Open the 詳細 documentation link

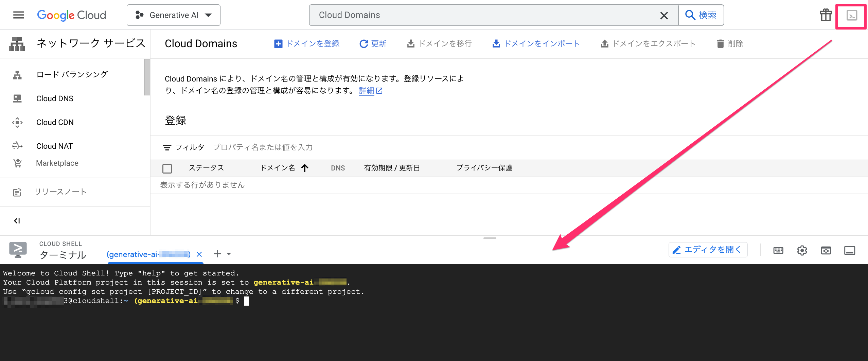coord(367,91)
